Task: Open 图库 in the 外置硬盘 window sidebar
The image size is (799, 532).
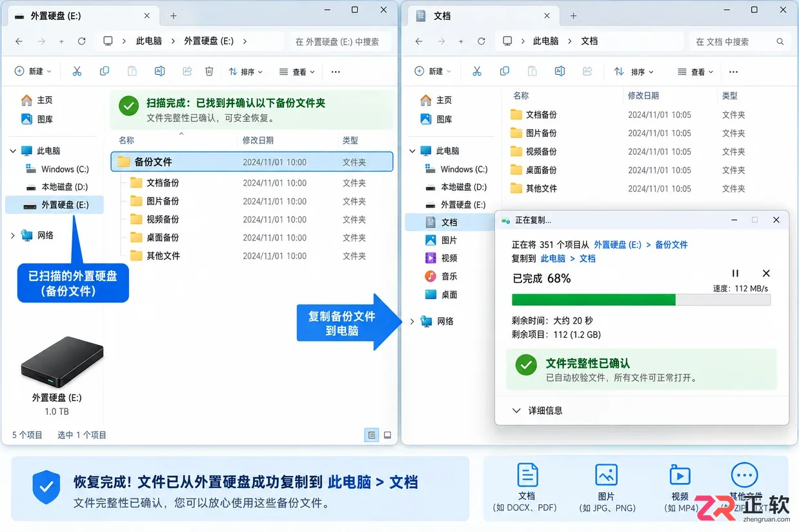Action: (37, 119)
